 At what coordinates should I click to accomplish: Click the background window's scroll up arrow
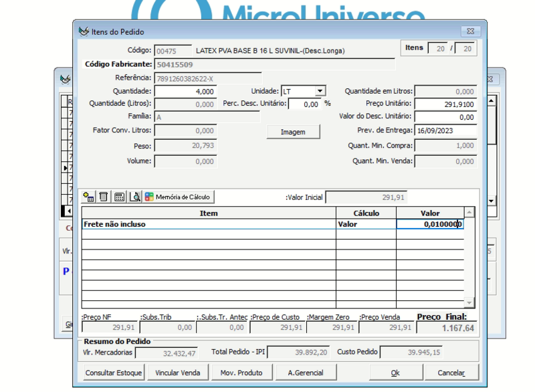pos(491,100)
